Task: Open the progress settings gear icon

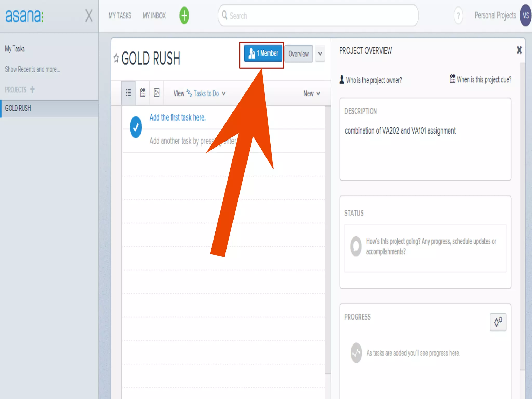Action: click(x=498, y=322)
